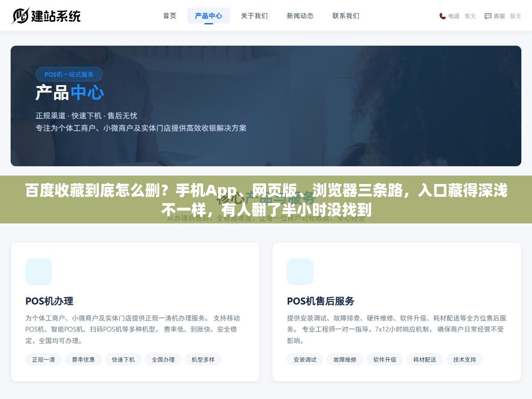Click the 故障维修 tag
The height and width of the screenshot is (399, 532).
click(x=345, y=360)
